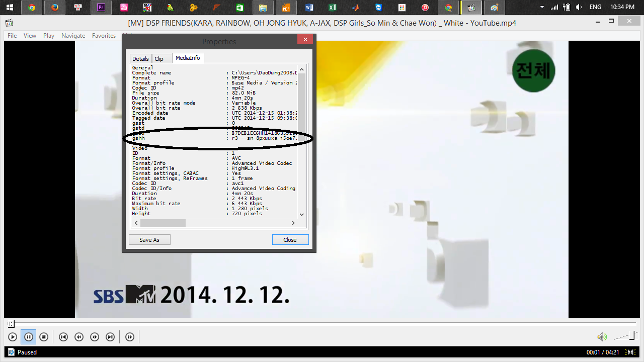Click the Pause button

28,337
